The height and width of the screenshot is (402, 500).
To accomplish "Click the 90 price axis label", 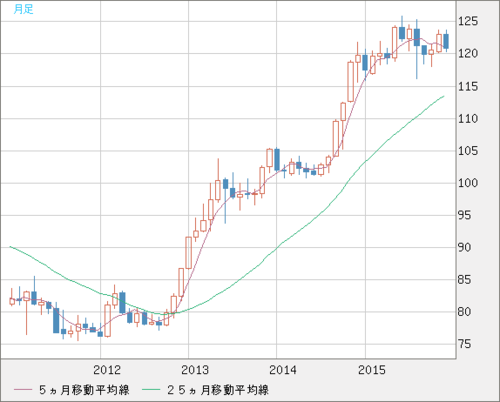I will point(464,247).
